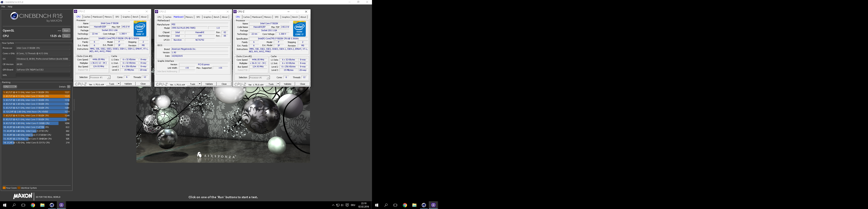Open Processor #1 selection dropdown in left CPU-Z

point(100,77)
